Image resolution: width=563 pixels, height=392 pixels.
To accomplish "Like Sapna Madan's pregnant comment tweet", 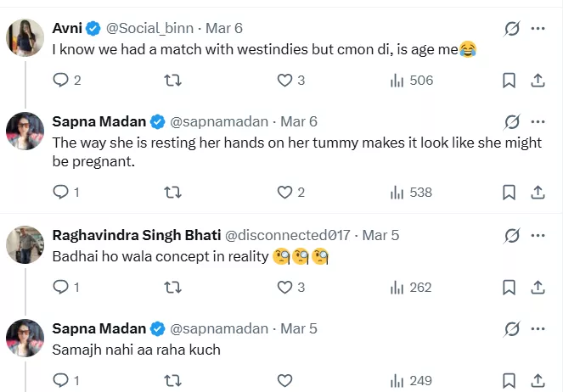I will click(x=285, y=193).
